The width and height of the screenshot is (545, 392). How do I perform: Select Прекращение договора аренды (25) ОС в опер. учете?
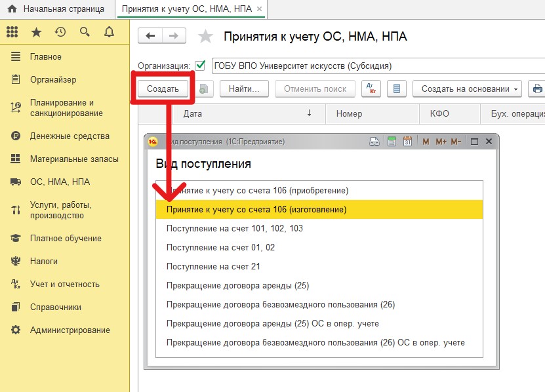[319, 324]
